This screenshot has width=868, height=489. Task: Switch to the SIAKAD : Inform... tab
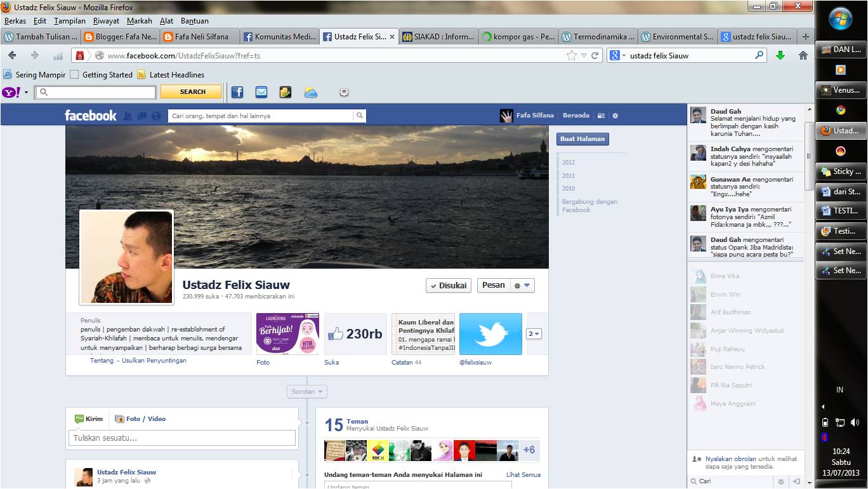[438, 37]
